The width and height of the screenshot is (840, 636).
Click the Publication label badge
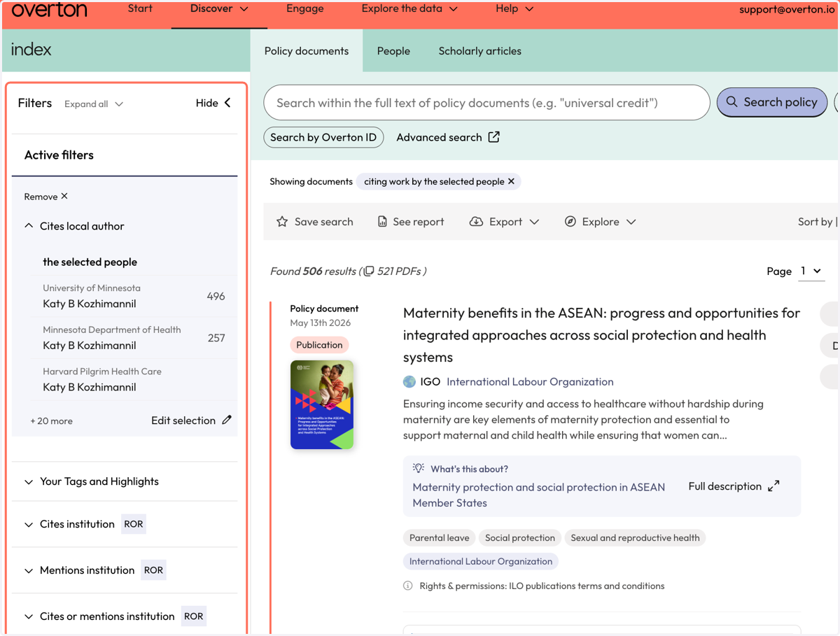[319, 345]
